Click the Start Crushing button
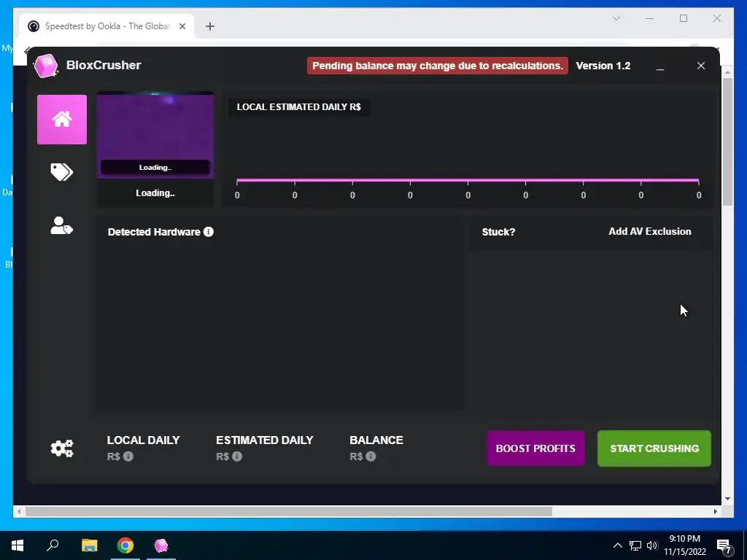Screen dimensions: 747x560 click(x=654, y=448)
